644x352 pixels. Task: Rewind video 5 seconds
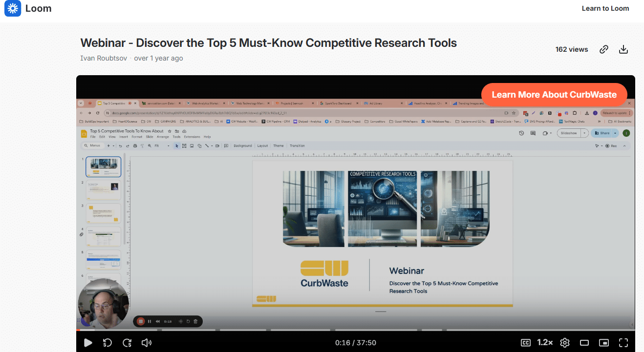pyautogui.click(x=107, y=343)
